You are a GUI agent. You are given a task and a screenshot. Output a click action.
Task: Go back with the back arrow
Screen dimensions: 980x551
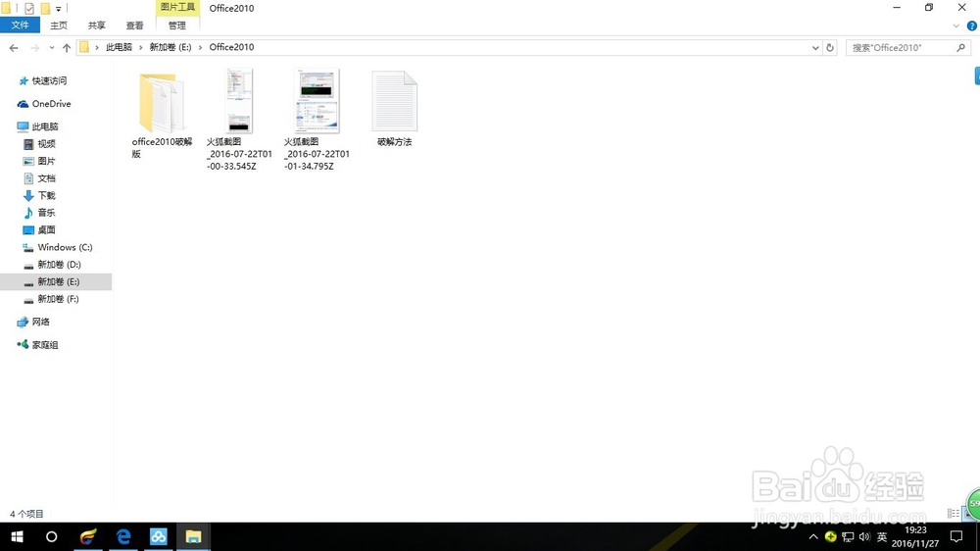14,47
